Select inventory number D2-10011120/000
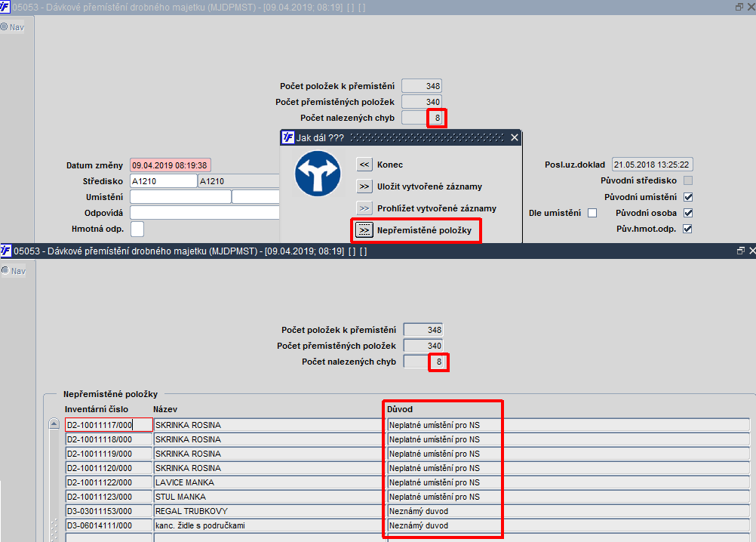This screenshot has height=542, width=756. coord(109,468)
